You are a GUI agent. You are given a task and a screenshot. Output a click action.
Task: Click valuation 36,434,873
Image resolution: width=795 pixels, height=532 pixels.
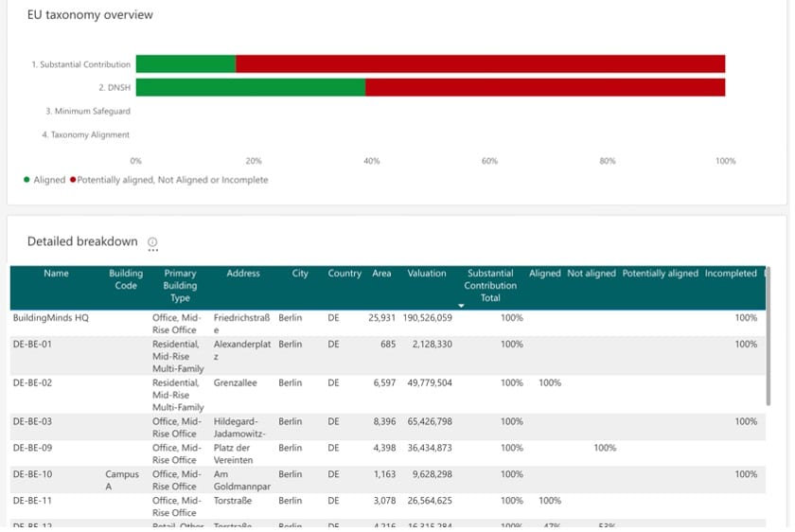point(430,448)
